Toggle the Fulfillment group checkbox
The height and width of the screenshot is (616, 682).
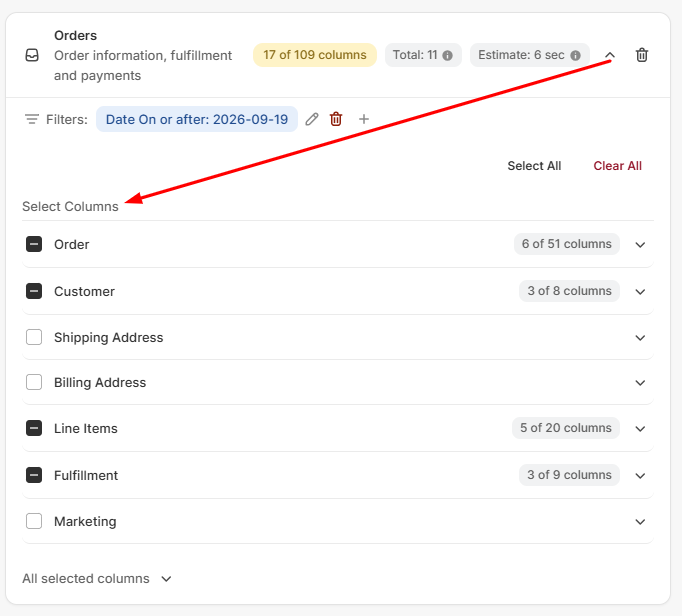coord(34,475)
